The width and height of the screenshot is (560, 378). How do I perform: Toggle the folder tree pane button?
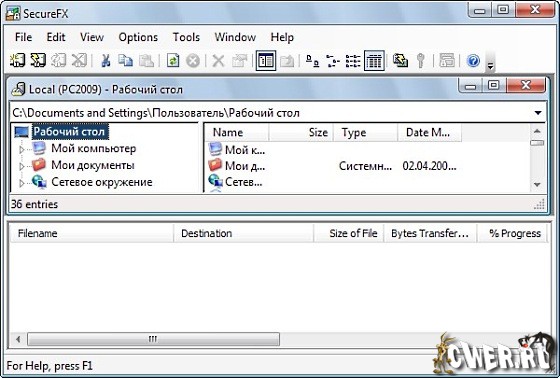click(266, 61)
